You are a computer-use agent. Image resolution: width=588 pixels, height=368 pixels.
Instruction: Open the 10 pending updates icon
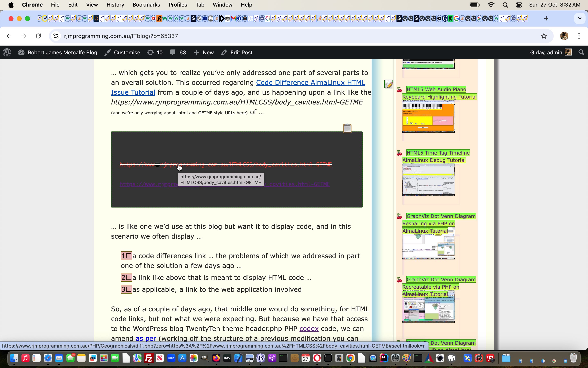[155, 52]
